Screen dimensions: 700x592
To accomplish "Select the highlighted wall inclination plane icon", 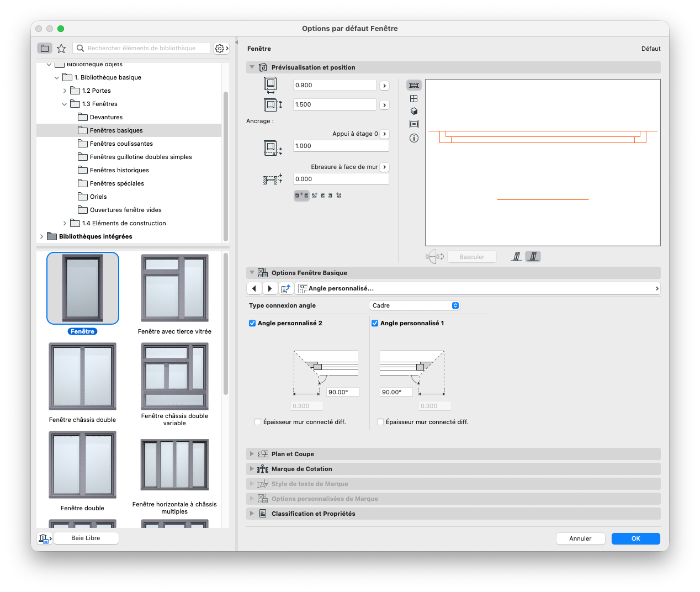I will tap(533, 257).
